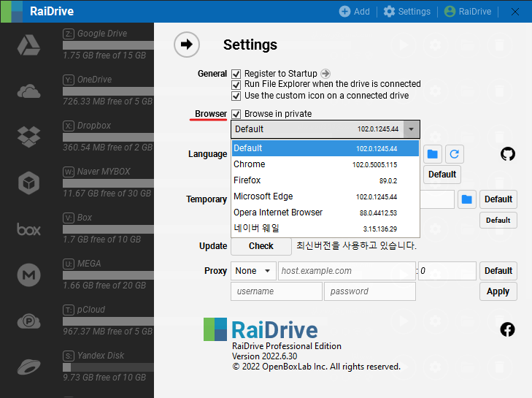The width and height of the screenshot is (532, 398).
Task: Click the "W: Naver MYBOX" drive label
Action: click(x=97, y=172)
